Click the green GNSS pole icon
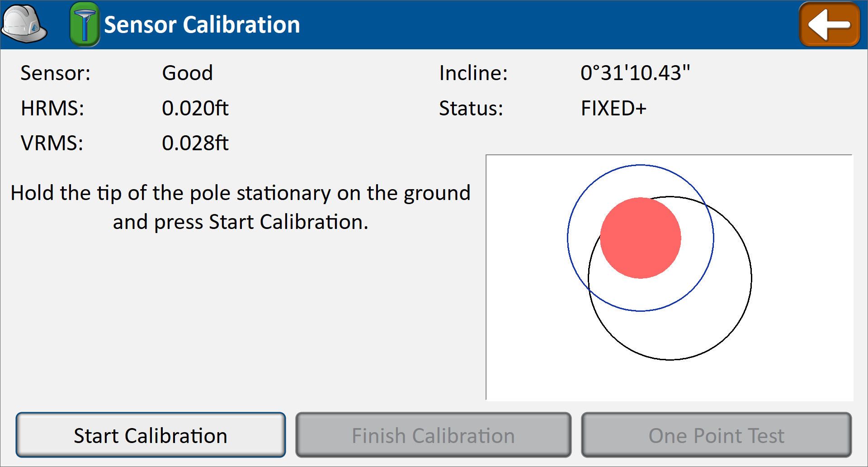868x467 pixels. pyautogui.click(x=85, y=24)
